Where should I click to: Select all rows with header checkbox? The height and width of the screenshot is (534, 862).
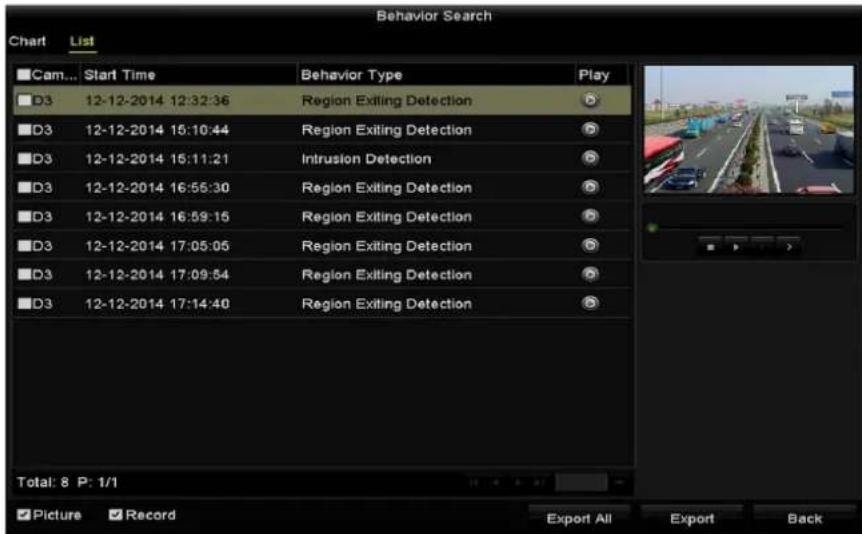[x=24, y=75]
